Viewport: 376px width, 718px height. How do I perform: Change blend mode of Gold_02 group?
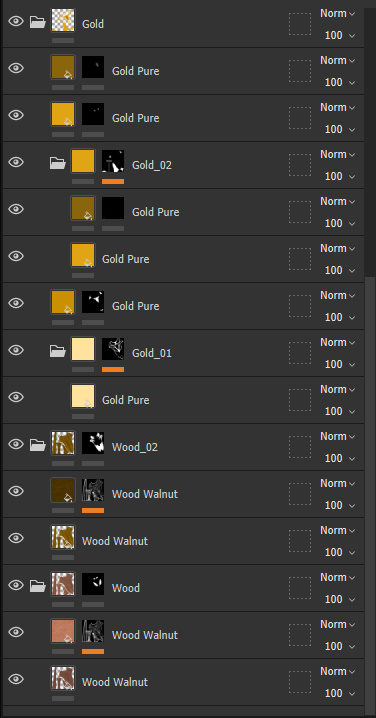click(338, 154)
